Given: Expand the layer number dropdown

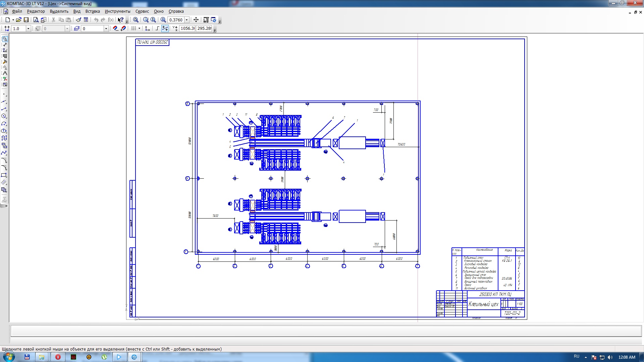Looking at the screenshot, I should [x=106, y=28].
